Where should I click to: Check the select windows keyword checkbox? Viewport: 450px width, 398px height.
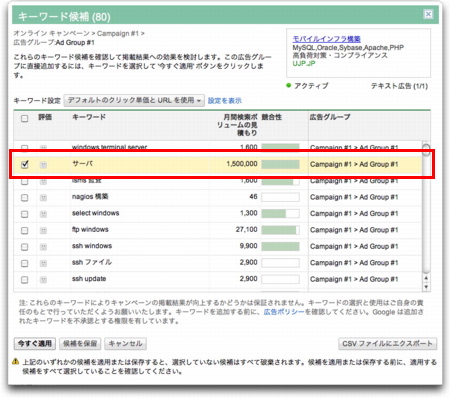(25, 214)
